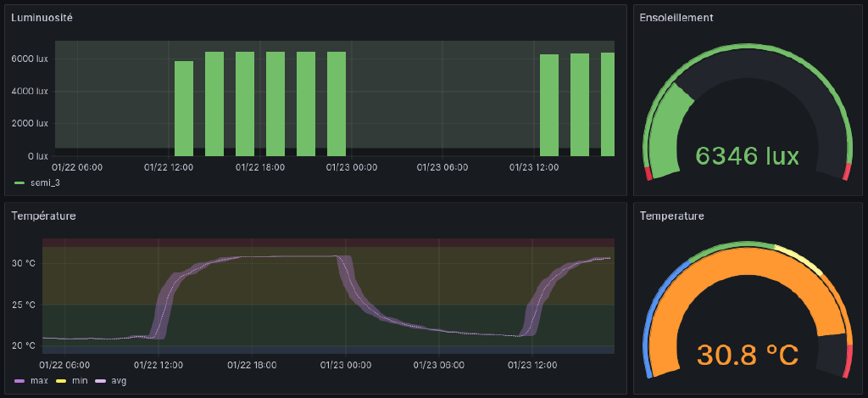Toggle the semi_3 legend series
Image resolution: width=868 pixels, height=398 pixels.
tap(45, 182)
